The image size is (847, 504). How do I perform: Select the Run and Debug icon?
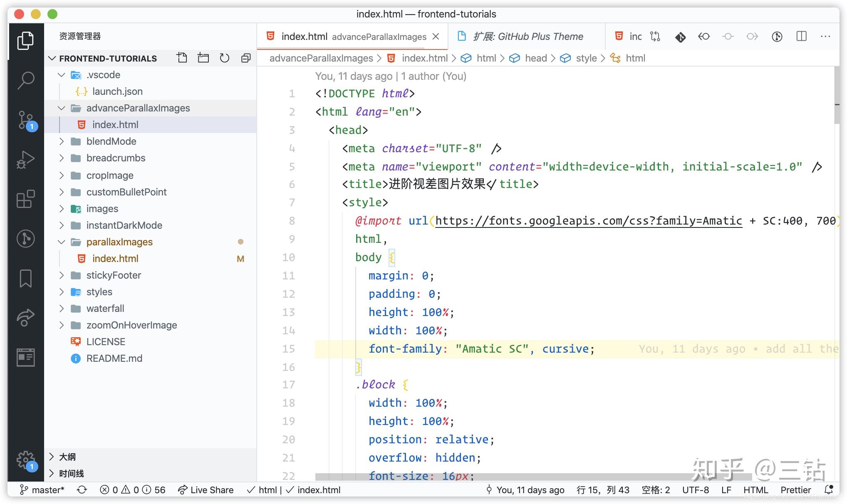[x=26, y=158]
